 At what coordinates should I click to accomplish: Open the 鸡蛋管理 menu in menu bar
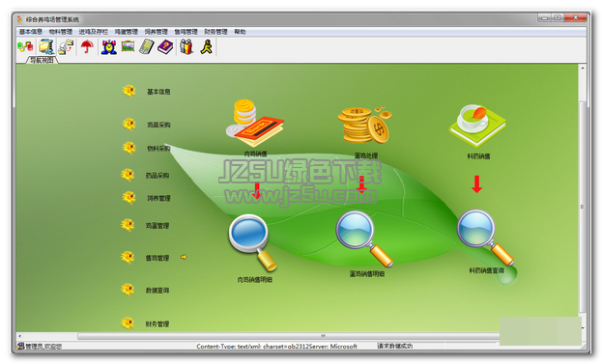pos(126,32)
